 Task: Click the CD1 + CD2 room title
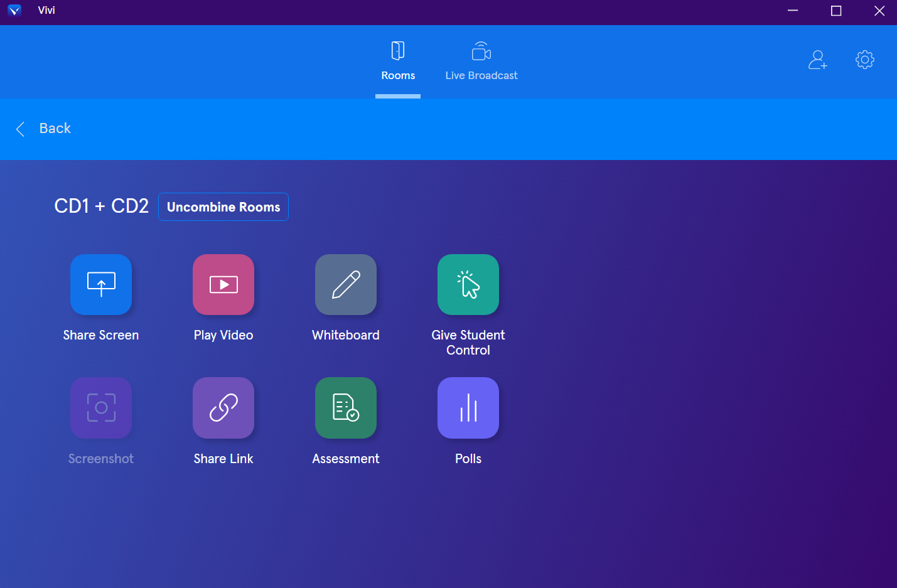click(102, 206)
